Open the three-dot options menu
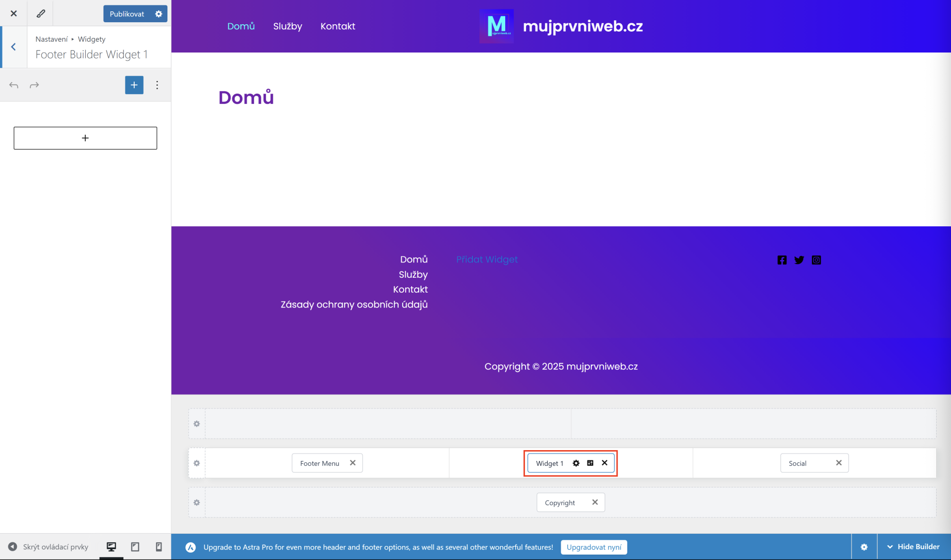This screenshot has width=951, height=560. (157, 85)
